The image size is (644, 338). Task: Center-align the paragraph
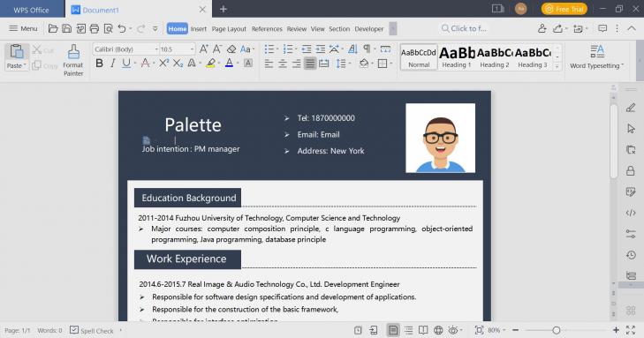[x=283, y=64]
